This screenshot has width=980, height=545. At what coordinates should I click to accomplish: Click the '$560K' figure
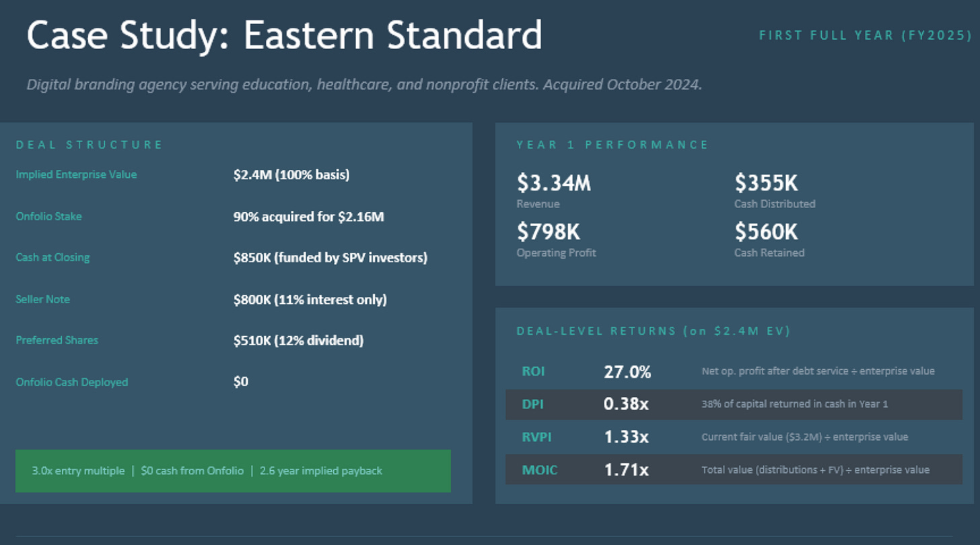766,232
